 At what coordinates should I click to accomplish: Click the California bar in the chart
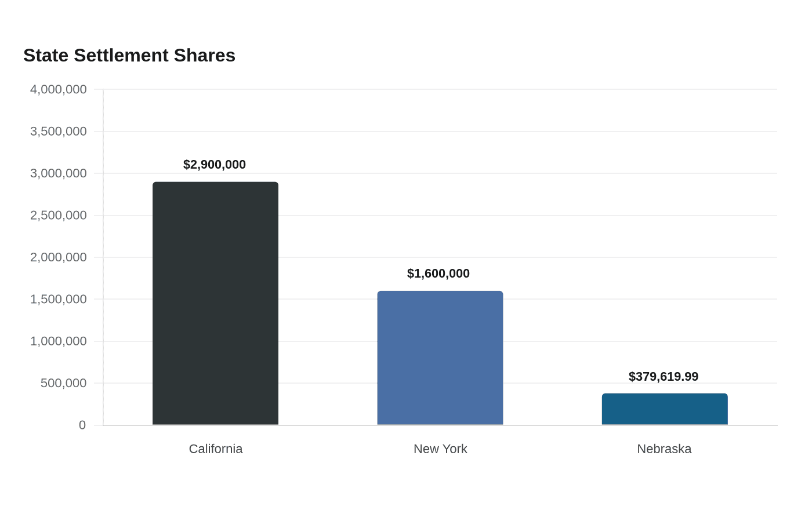click(215, 304)
